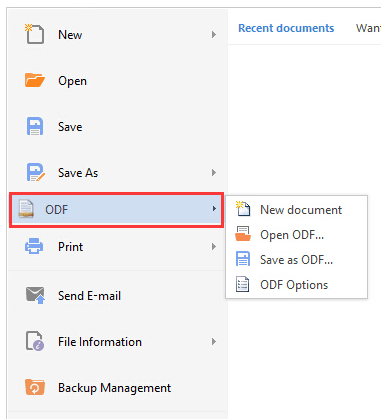Expand the File Information submenu arrow
This screenshot has width=381, height=419.
(x=214, y=341)
